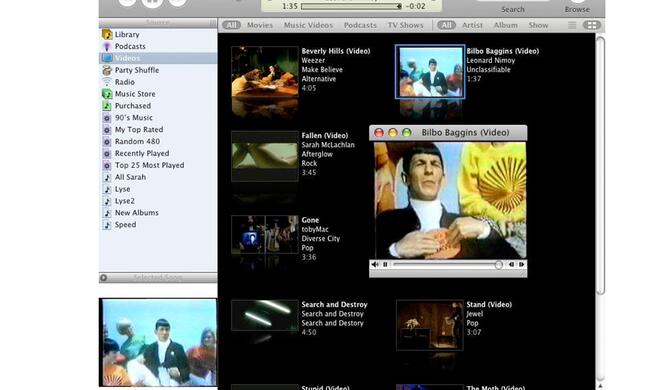Mute the Bilbo Baggins video window volume

[x=375, y=265]
